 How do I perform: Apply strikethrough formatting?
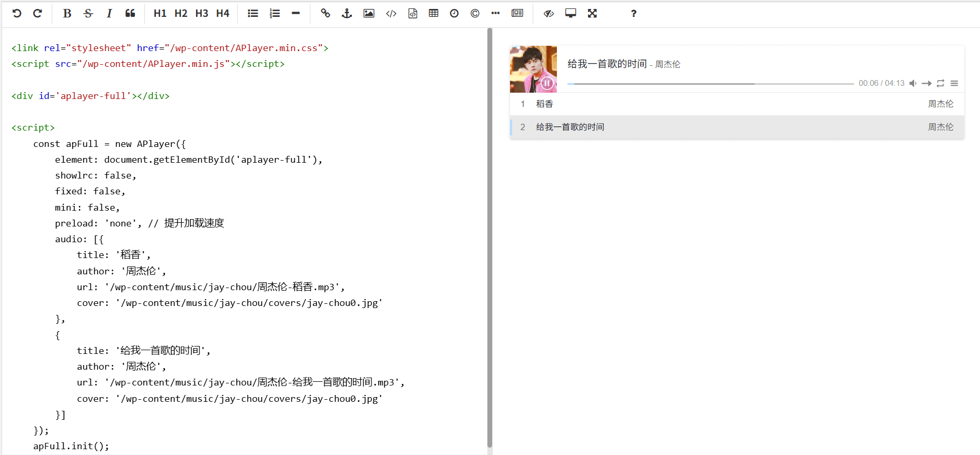(x=88, y=14)
